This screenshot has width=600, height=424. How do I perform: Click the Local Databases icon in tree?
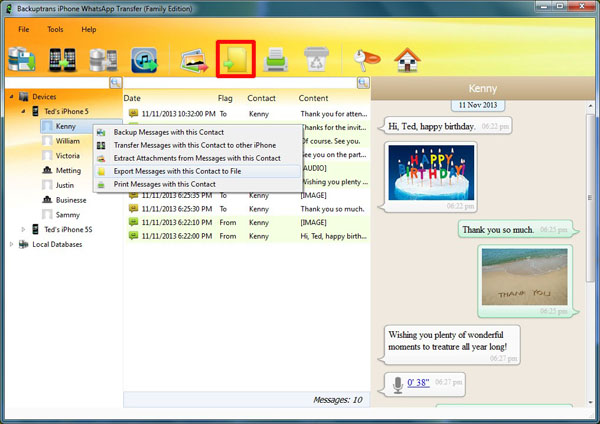(x=24, y=244)
